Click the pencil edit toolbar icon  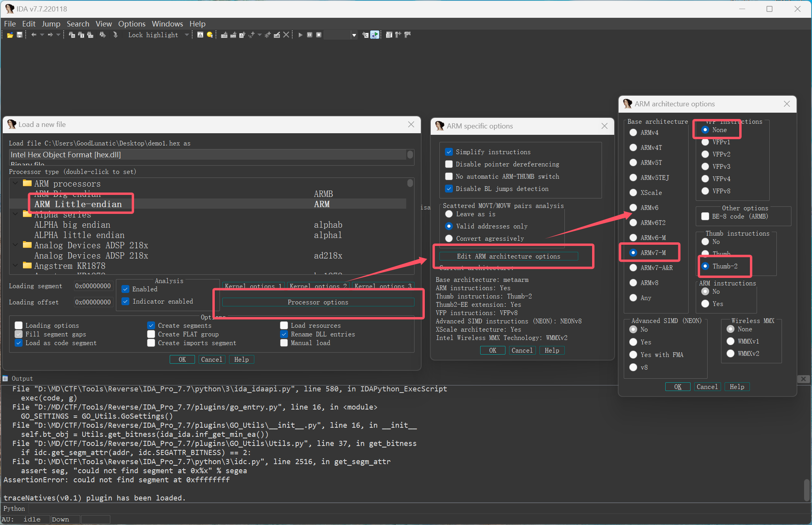(277, 35)
